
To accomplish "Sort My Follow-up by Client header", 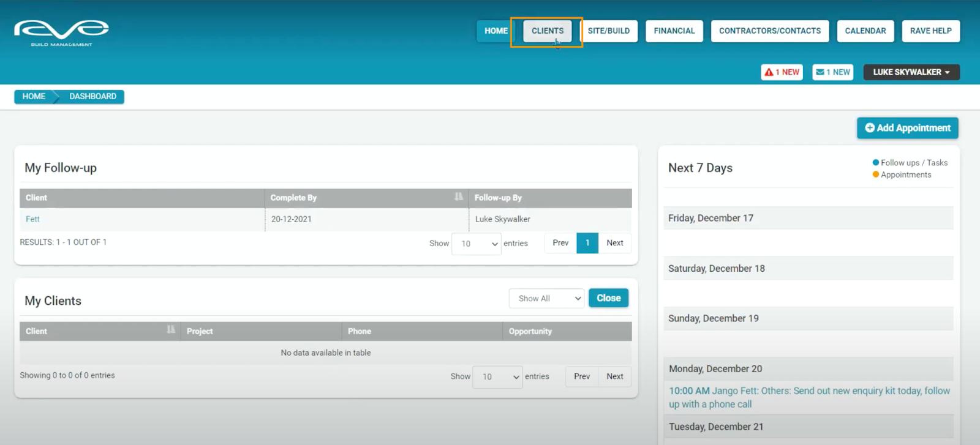I will [x=142, y=198].
